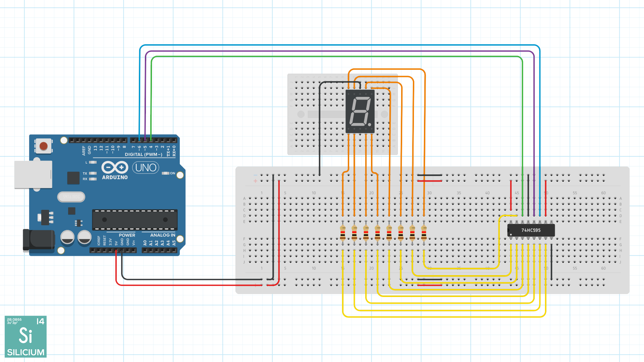Click the POWER header label
Image resolution: width=644 pixels, height=362 pixels.
coord(127,235)
